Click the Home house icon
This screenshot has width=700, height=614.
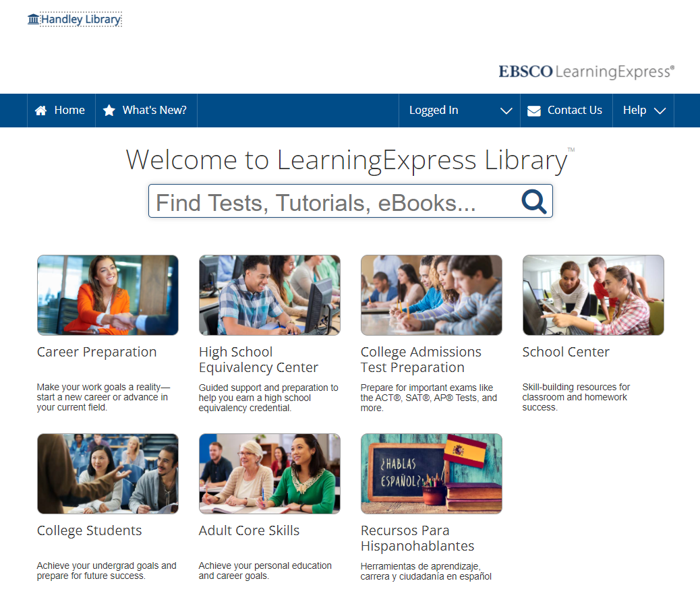coord(42,110)
